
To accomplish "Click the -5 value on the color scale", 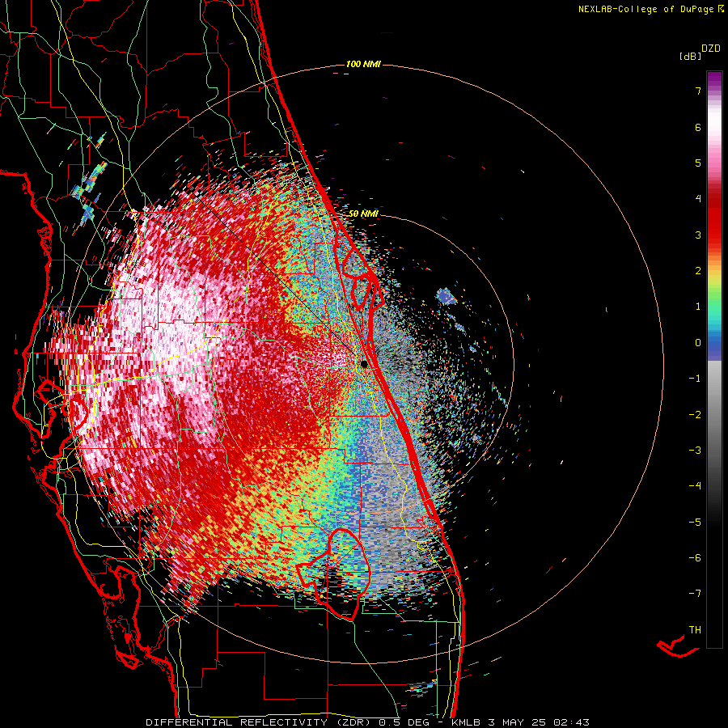I will [x=695, y=523].
